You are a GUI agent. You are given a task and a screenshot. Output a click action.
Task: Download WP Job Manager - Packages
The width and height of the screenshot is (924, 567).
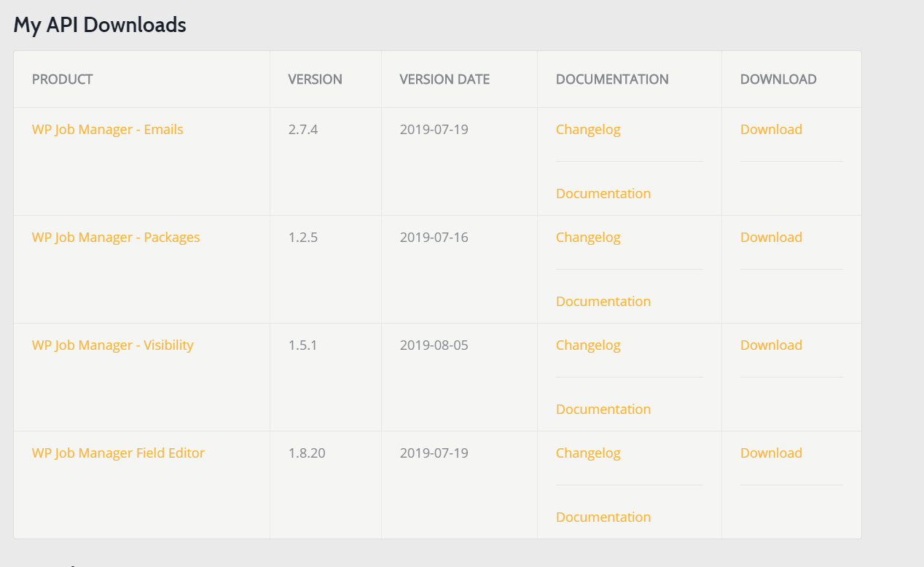(771, 238)
